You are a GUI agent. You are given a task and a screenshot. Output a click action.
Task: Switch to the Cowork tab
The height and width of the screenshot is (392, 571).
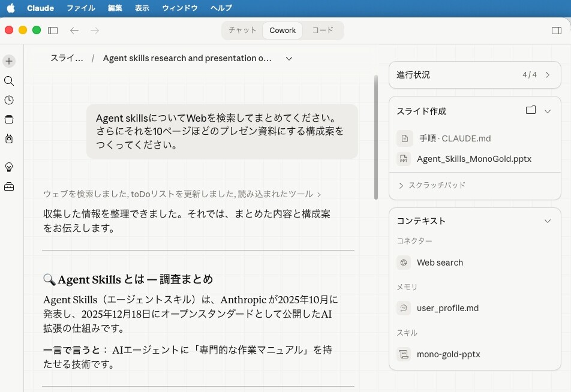pyautogui.click(x=283, y=30)
